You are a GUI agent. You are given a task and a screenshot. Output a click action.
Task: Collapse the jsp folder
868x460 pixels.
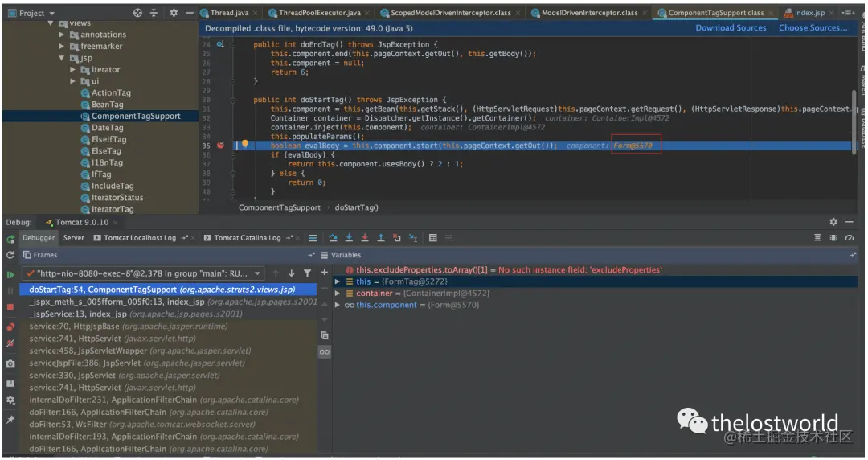coord(62,58)
